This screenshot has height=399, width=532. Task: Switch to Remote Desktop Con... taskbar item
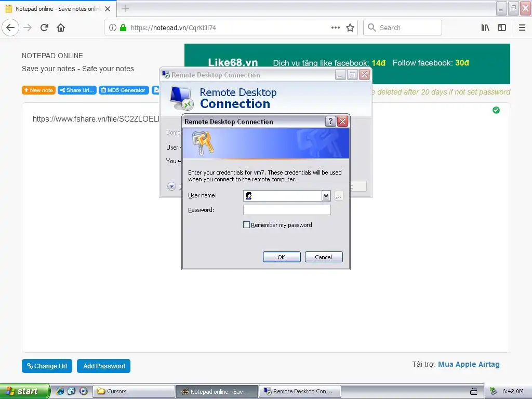click(x=300, y=391)
